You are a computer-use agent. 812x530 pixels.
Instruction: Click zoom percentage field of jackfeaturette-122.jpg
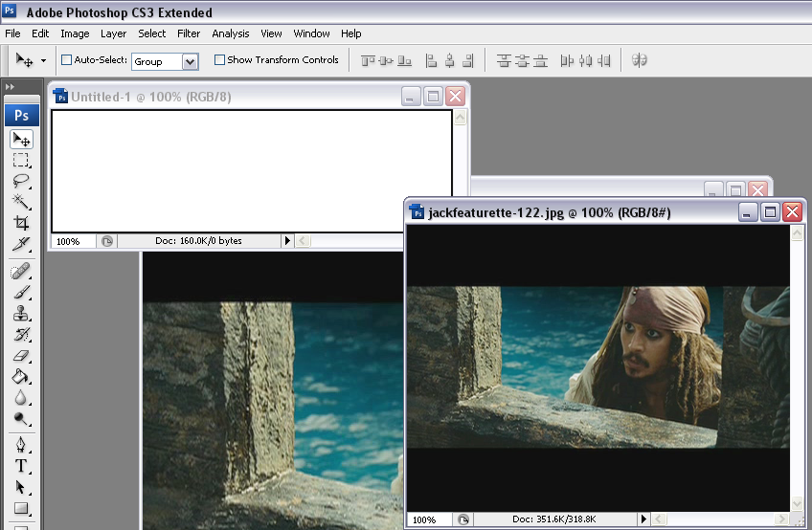426,519
